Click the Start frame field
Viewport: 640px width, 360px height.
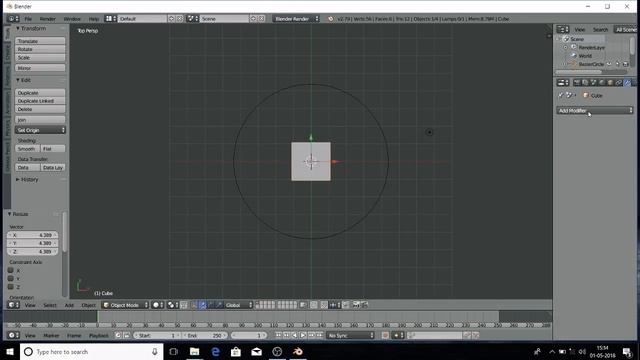click(x=158, y=335)
